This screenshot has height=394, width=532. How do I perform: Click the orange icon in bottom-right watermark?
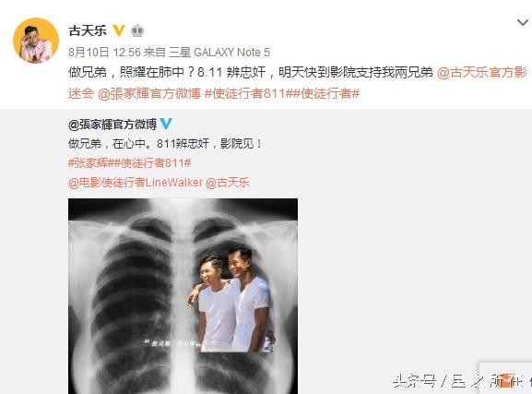tap(505, 381)
